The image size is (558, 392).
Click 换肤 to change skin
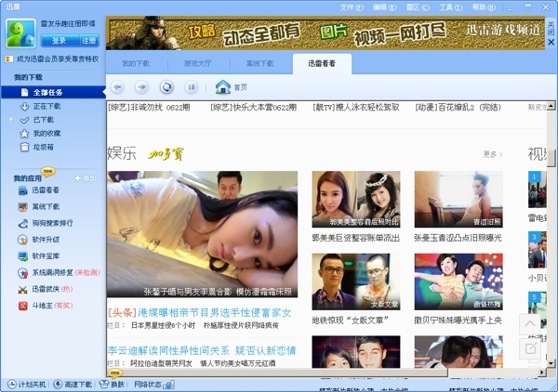coord(113,385)
